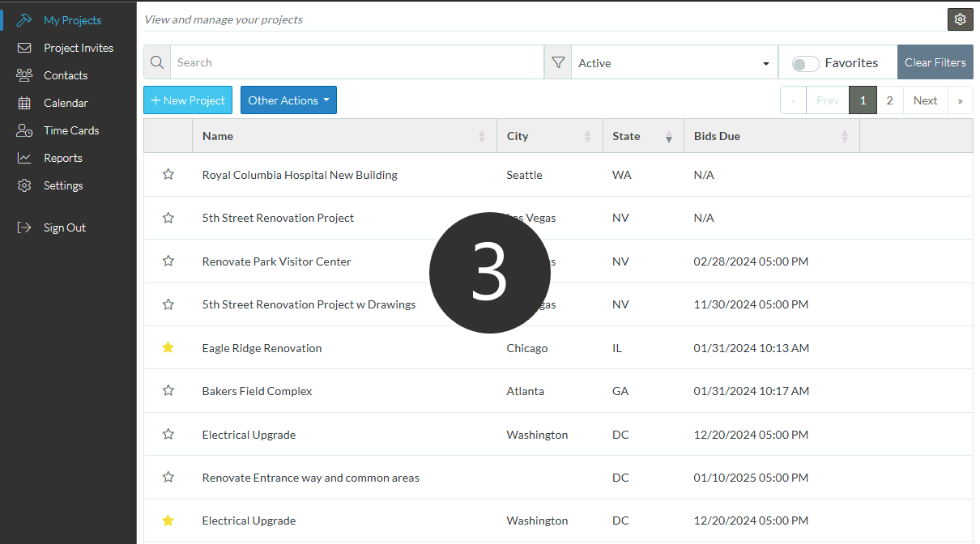Open 5th Street Renovation Project w Drawings

click(x=309, y=304)
